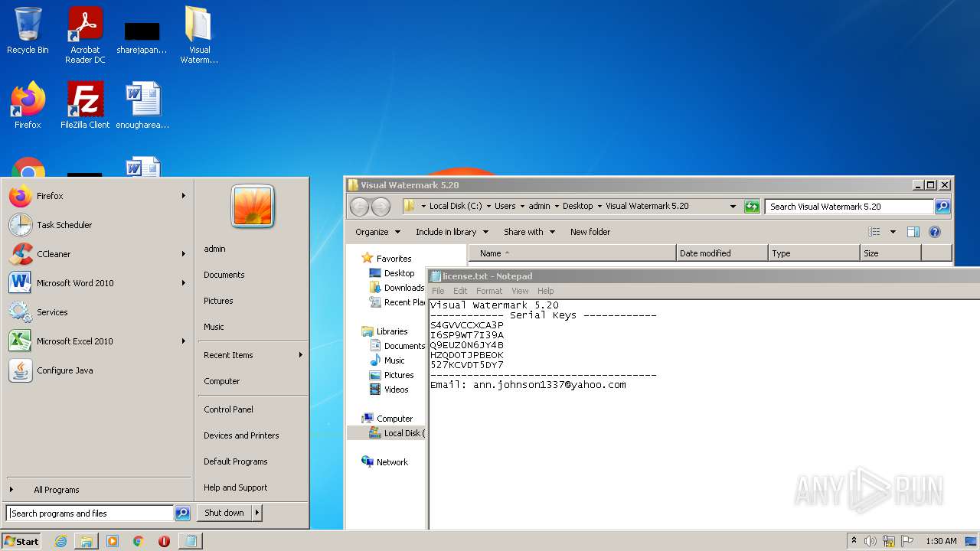Viewport: 980px width, 551px height.
Task: Click the Start menu search magnifier icon
Action: point(182,514)
